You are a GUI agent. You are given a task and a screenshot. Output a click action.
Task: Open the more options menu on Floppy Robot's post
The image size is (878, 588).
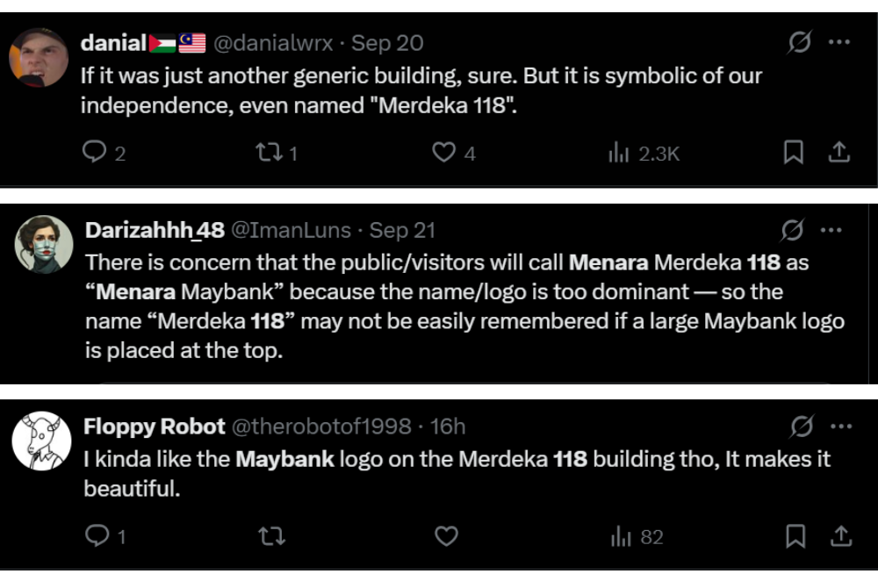[840, 426]
